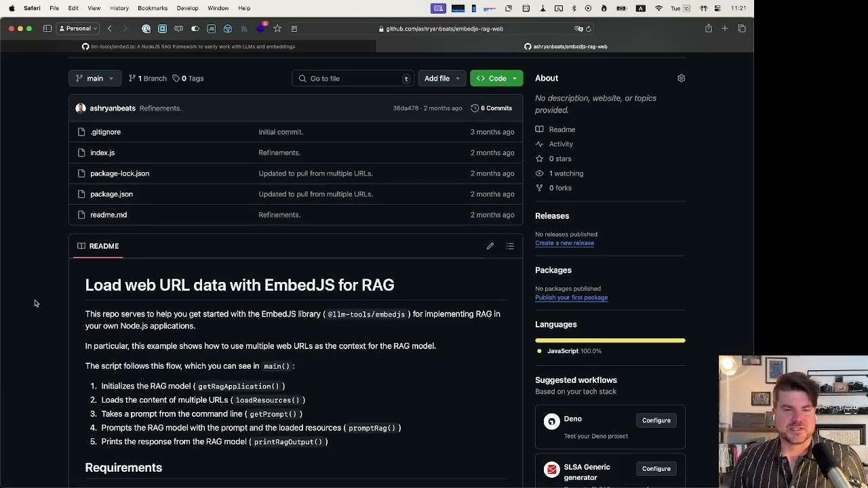View the 0 Tags link
868x488 pixels.
tap(188, 79)
